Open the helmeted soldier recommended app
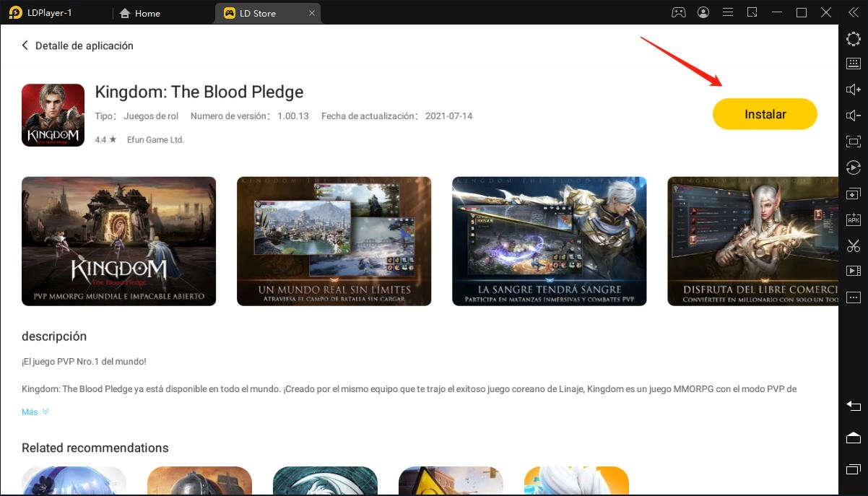This screenshot has height=496, width=868. point(199,481)
